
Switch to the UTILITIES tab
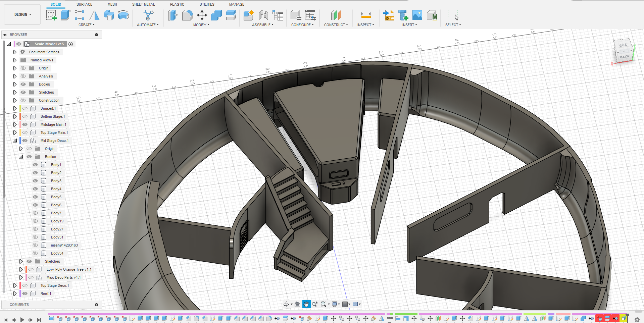click(207, 4)
